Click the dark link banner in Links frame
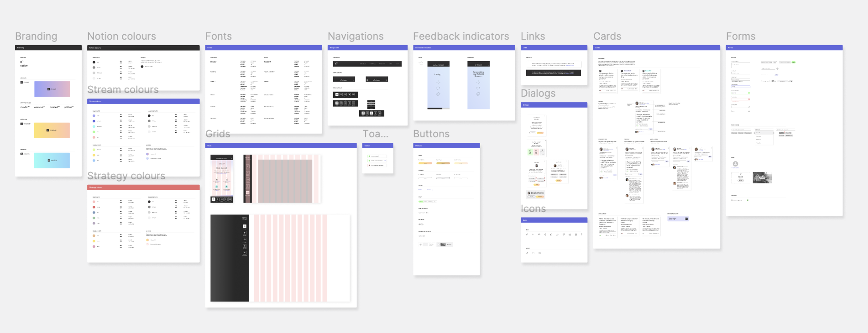 [553, 73]
